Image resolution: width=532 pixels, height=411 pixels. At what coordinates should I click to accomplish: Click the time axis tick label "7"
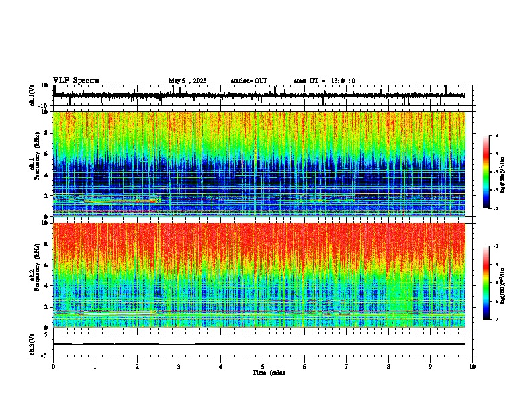(x=347, y=367)
